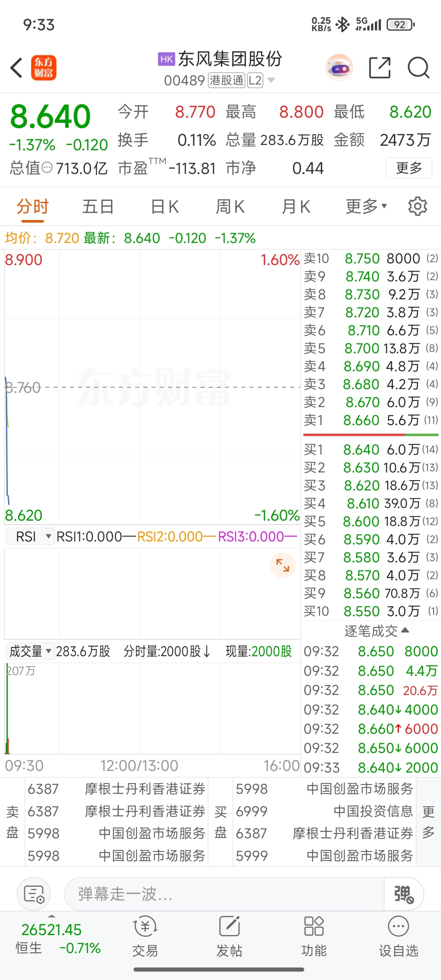Tap the HK market badge
Screen dimensions: 441x980
167,59
